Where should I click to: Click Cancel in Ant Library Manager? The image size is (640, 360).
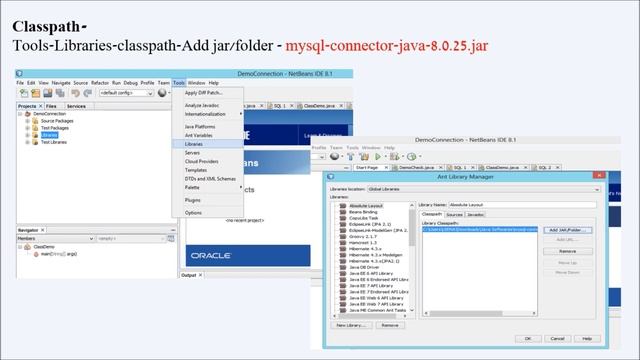tap(557, 339)
